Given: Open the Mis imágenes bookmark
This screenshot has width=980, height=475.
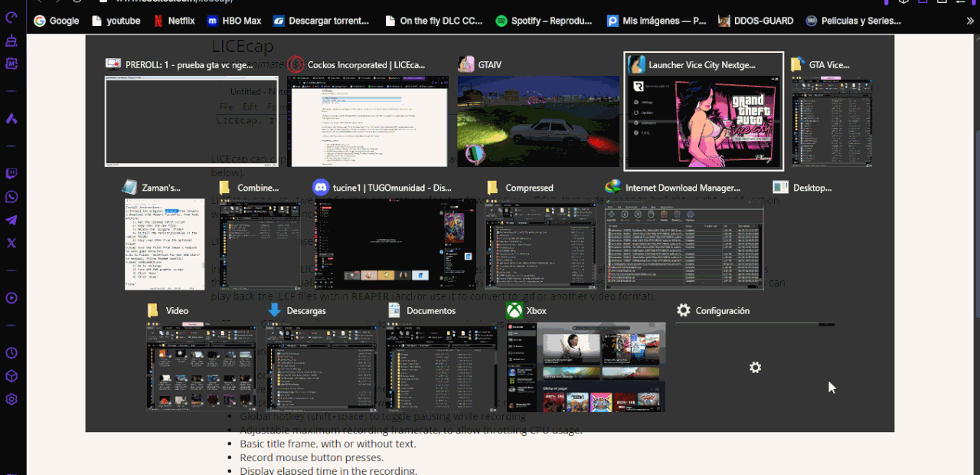Looking at the screenshot, I should coord(657,21).
